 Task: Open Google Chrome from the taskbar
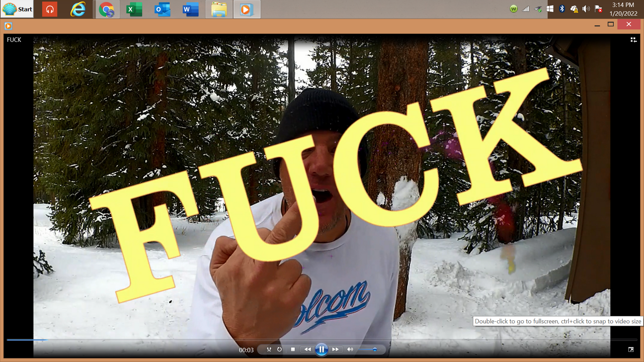(x=106, y=9)
